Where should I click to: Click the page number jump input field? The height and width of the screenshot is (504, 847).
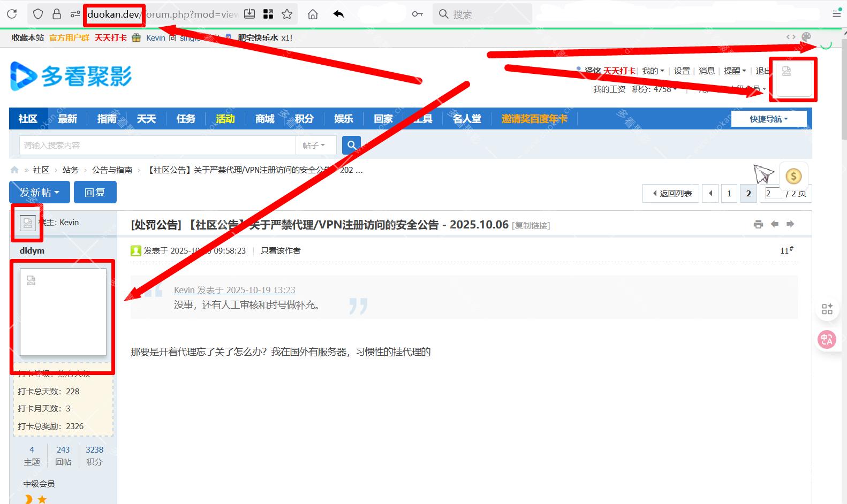(x=774, y=193)
